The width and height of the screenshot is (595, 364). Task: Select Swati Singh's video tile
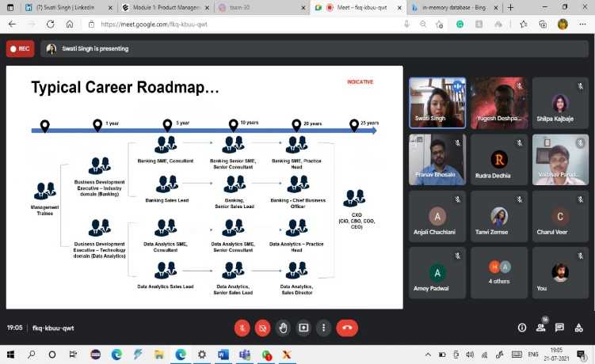437,103
